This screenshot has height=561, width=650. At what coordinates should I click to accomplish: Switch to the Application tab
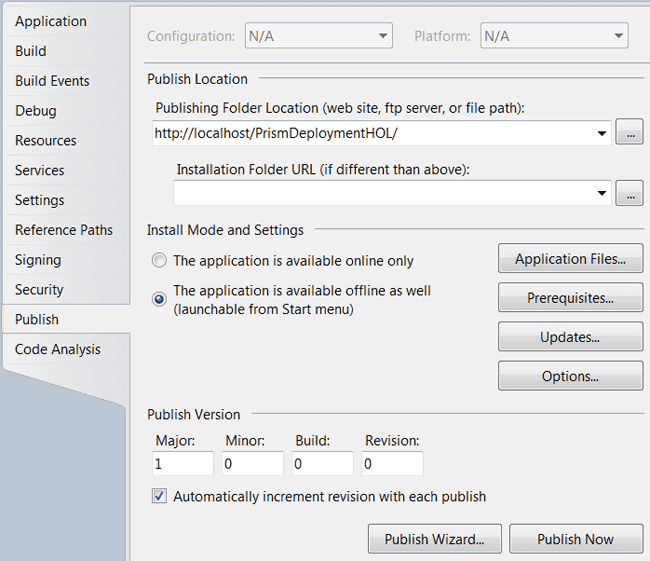pos(51,21)
